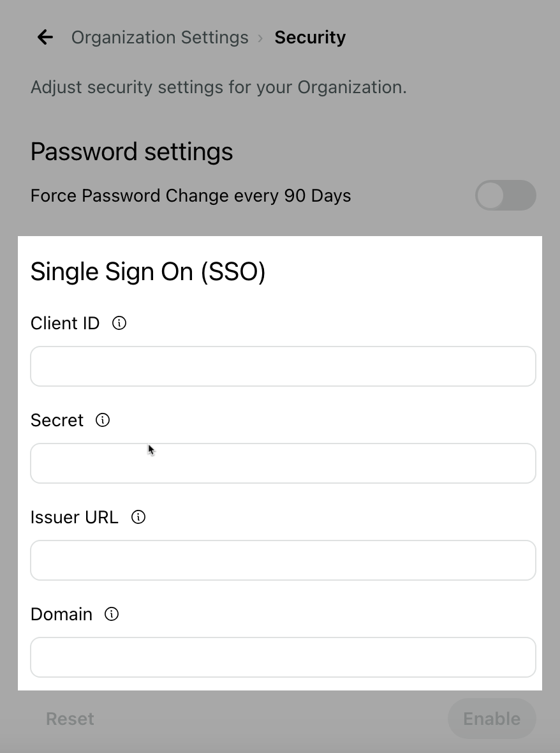The height and width of the screenshot is (753, 560).
Task: Open the Organization Settings breadcrumb
Action: pyautogui.click(x=160, y=38)
